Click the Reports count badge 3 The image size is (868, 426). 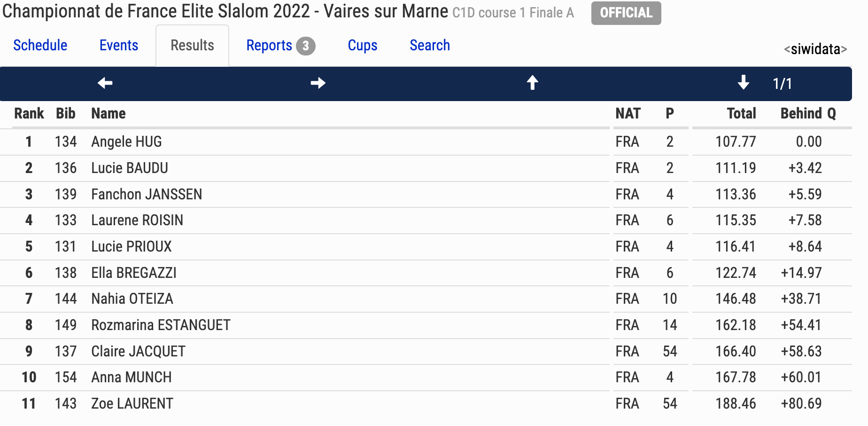coord(306,46)
